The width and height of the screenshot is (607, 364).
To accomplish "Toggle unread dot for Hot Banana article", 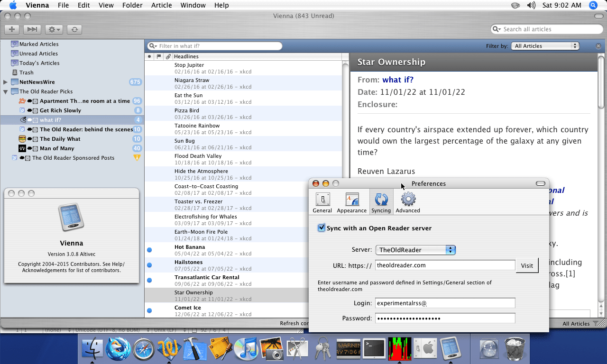I will 149,250.
